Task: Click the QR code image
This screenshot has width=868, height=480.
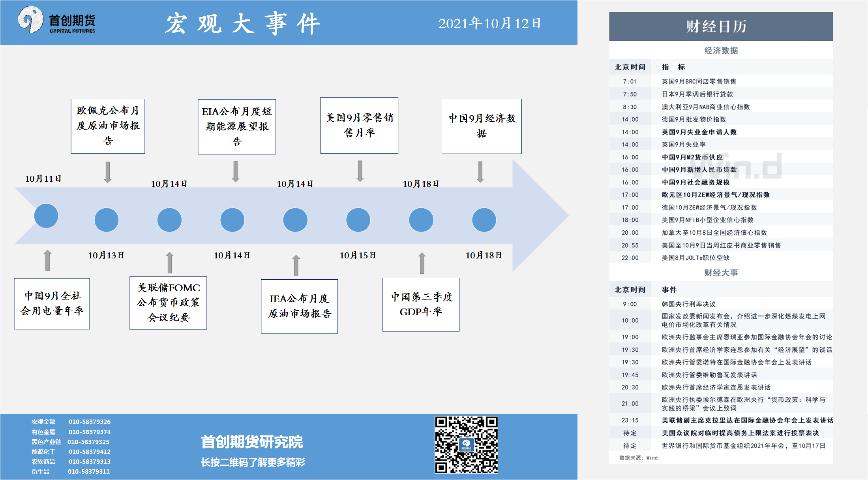Action: (466, 444)
